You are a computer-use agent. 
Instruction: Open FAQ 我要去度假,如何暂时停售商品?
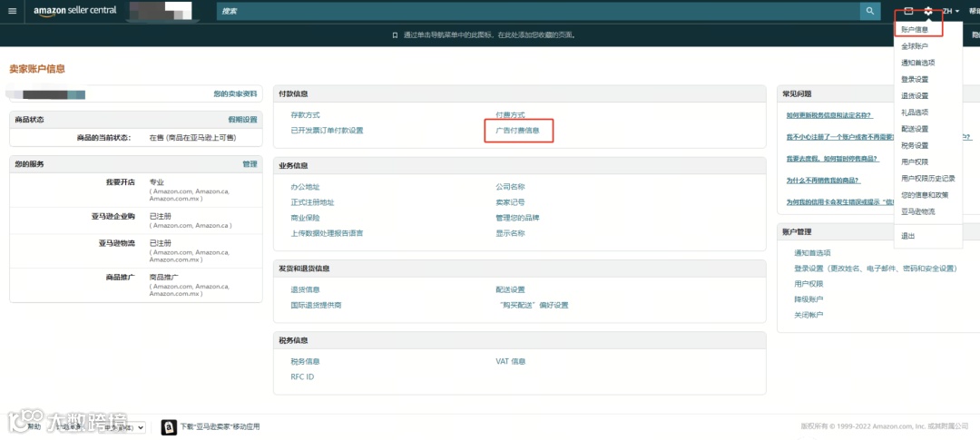[833, 159]
